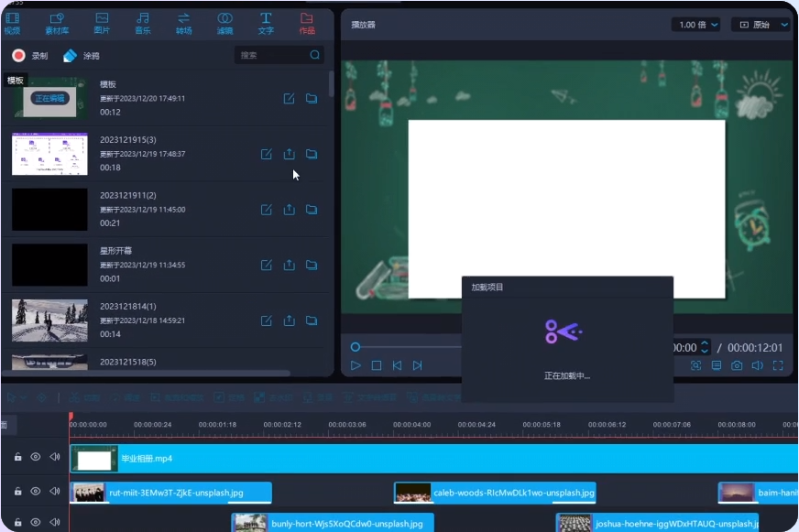The image size is (799, 532).
Task: Click the 2023121518(5) project title
Action: 128,362
